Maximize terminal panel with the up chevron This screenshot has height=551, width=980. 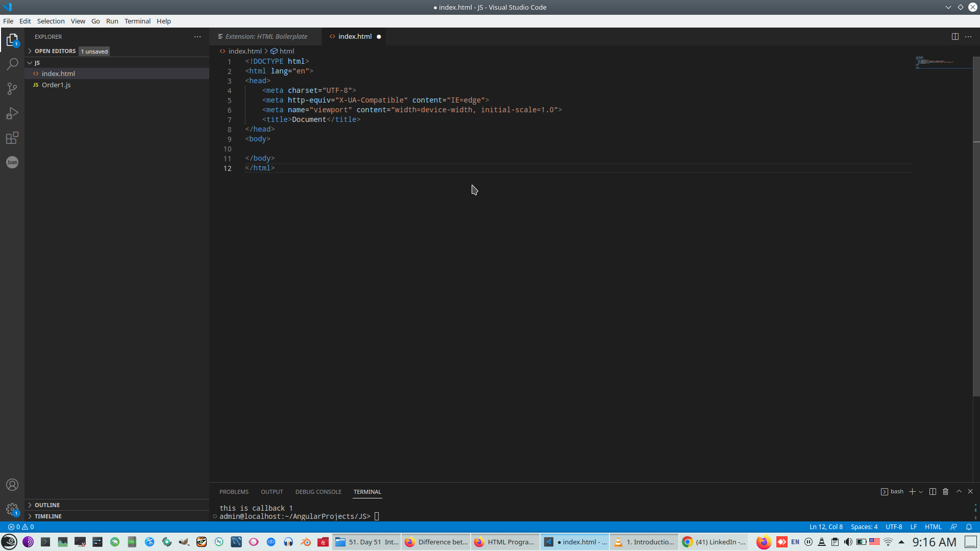coord(959,491)
